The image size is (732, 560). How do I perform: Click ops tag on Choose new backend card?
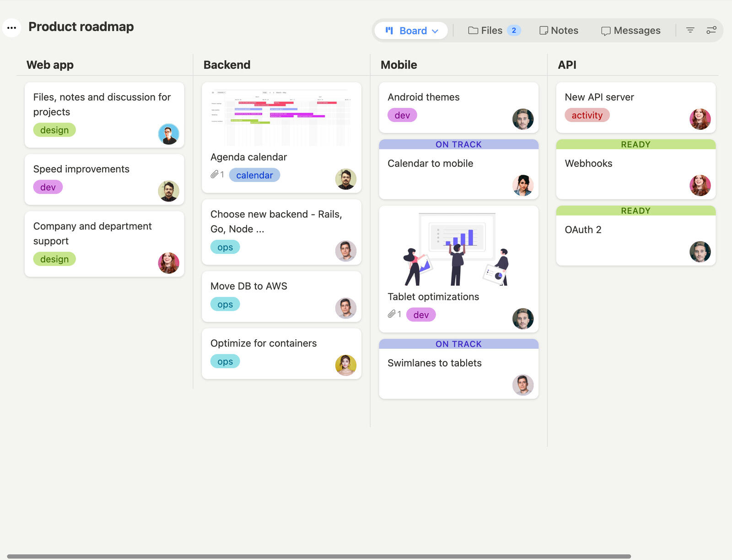pyautogui.click(x=225, y=247)
